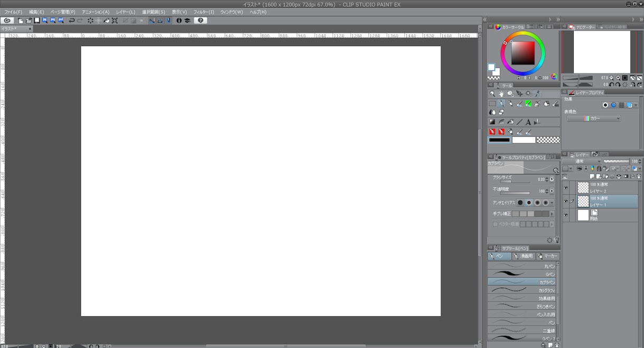Select the Blend water-drop tool

click(x=493, y=112)
